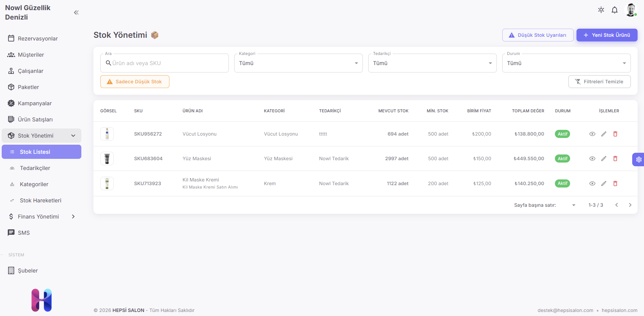View details of SKU956272 with eye icon
The width and height of the screenshot is (644, 316).
click(592, 134)
